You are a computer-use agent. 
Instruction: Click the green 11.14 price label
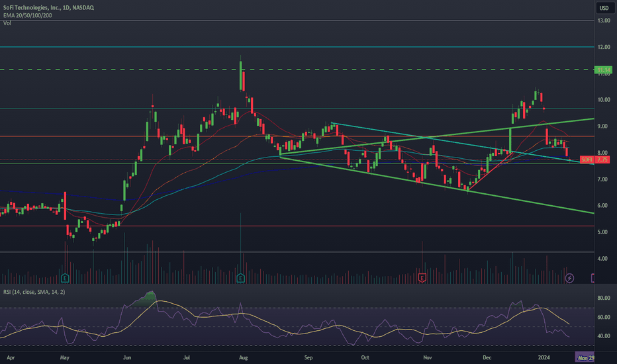click(x=603, y=70)
